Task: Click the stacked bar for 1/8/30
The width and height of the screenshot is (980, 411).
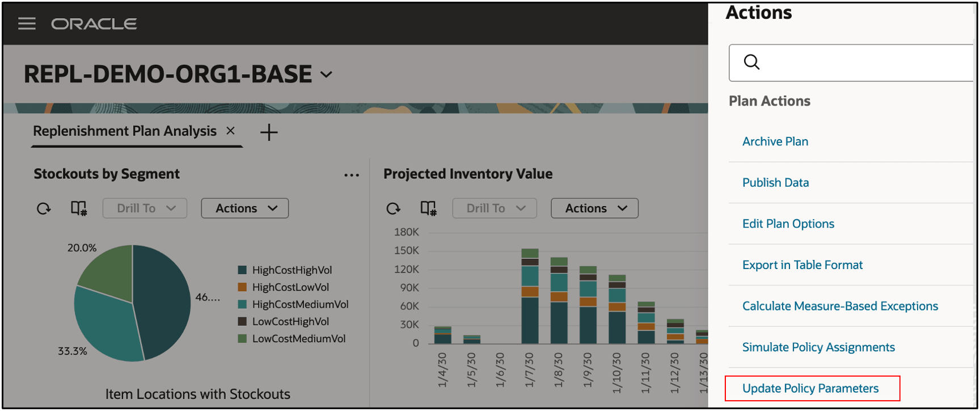Action: pos(559,300)
